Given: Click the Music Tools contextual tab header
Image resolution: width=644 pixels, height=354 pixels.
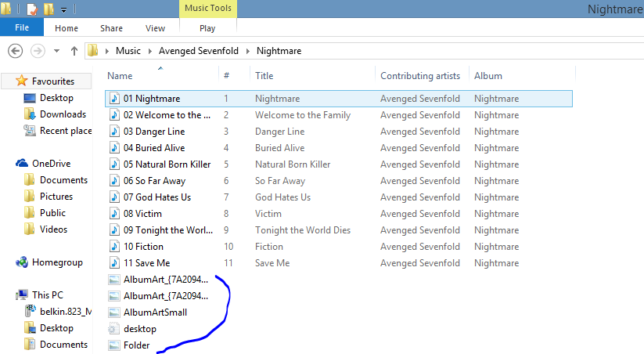Looking at the screenshot, I should [208, 8].
